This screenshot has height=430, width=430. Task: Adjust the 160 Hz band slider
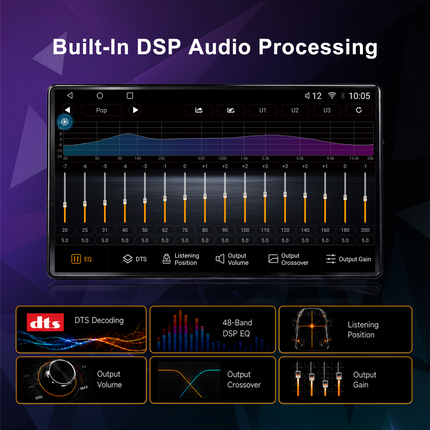[x=325, y=197]
